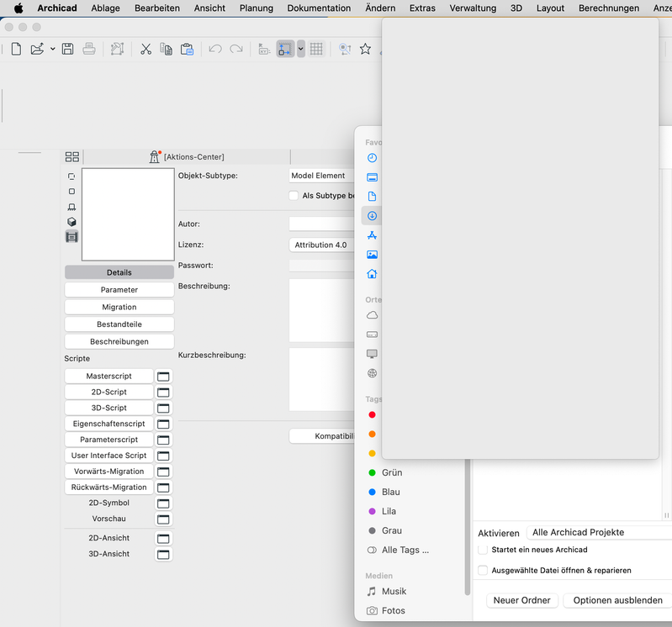Open the Ablage menu
672x627 pixels.
[105, 8]
